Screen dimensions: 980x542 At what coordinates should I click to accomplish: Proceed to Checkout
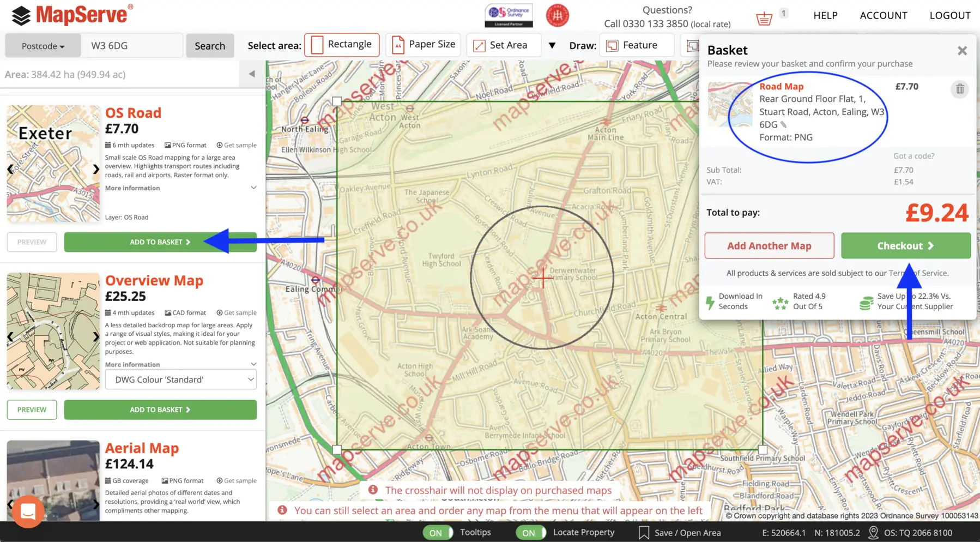coord(906,246)
